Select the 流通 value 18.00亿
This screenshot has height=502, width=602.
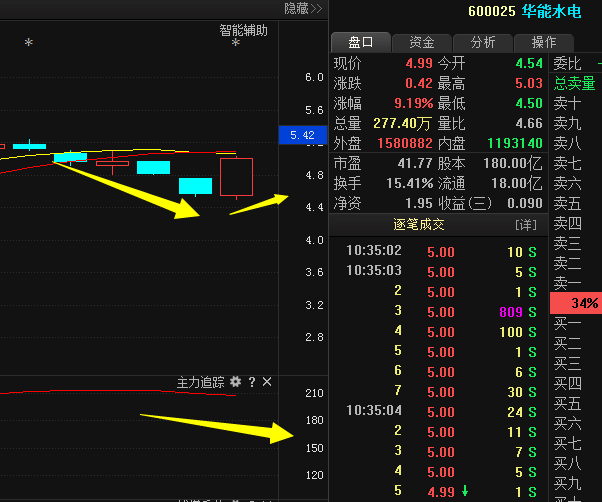pyautogui.click(x=517, y=183)
